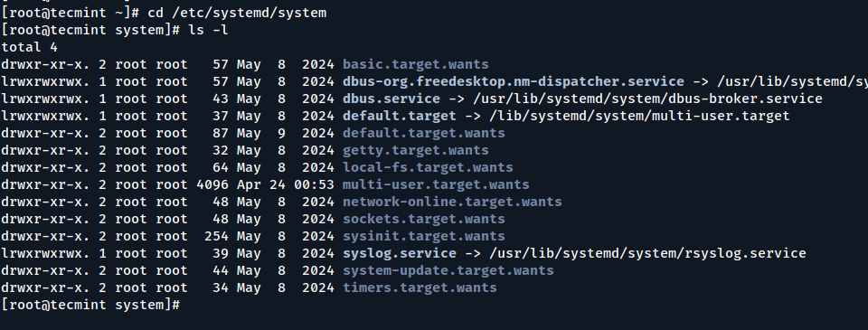This screenshot has height=330, width=868.
Task: Click the /usr/lib/systemd/system/dbus-broker.service target path
Action: click(x=647, y=99)
